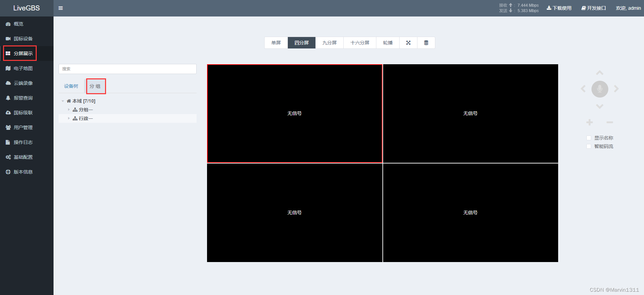Collapse the 本域 [7/10] tree node
Screen dimensions: 644x295
click(x=63, y=101)
